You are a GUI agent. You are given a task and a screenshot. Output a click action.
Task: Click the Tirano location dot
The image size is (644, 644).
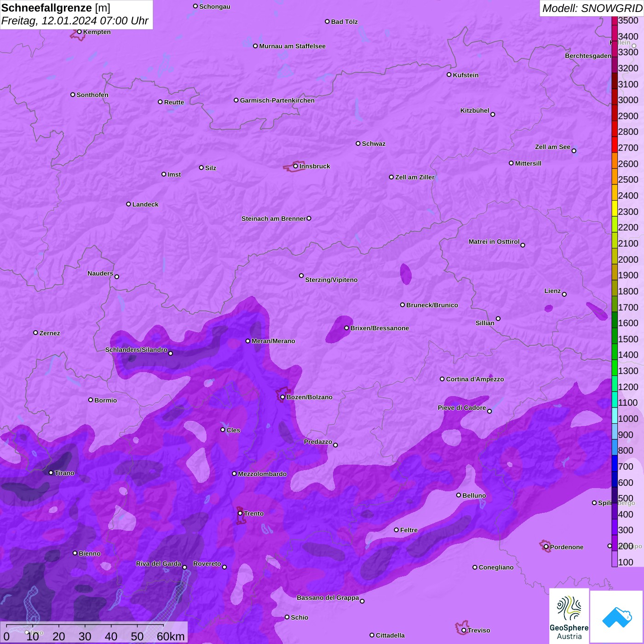tap(51, 472)
